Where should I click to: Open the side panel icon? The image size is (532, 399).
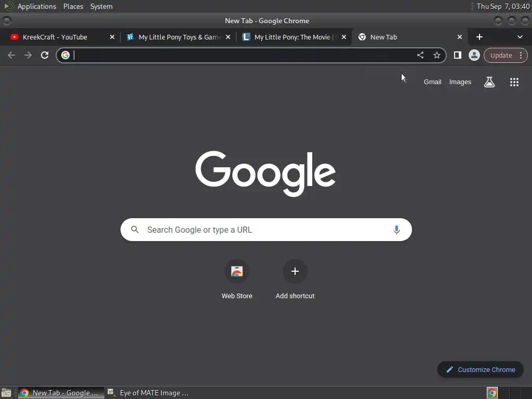[x=457, y=55]
